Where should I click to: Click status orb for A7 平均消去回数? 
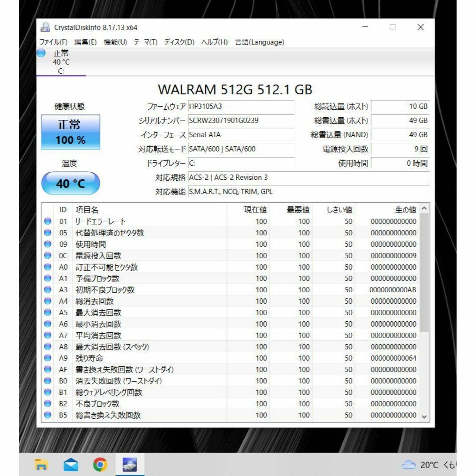click(48, 335)
